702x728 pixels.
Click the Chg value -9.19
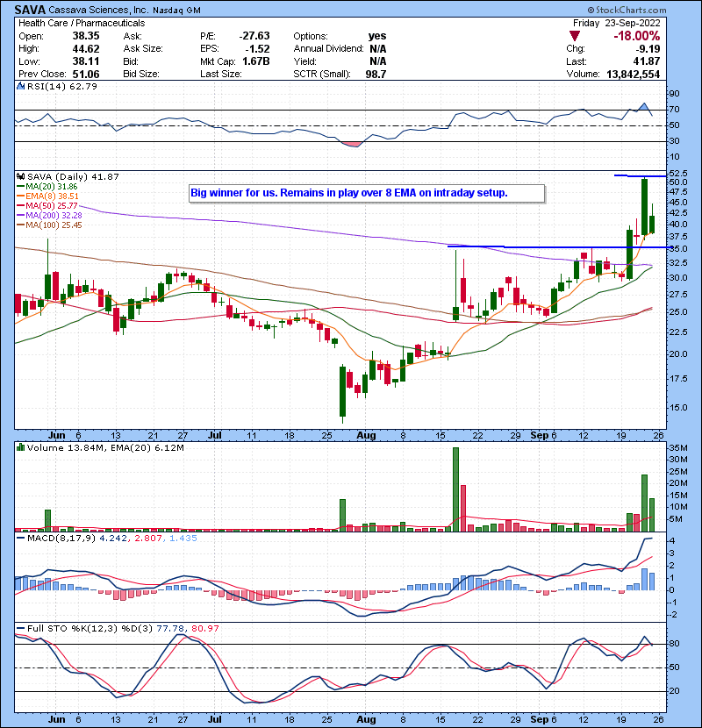648,49
